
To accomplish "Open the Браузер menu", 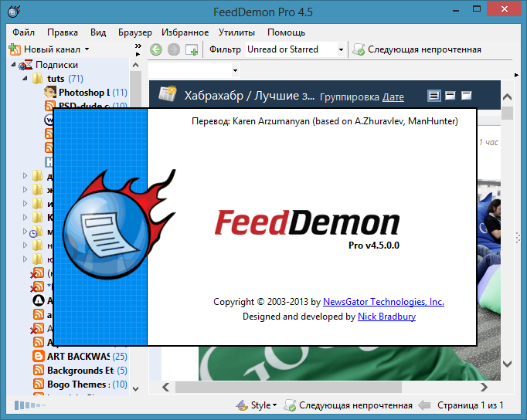I will [134, 32].
